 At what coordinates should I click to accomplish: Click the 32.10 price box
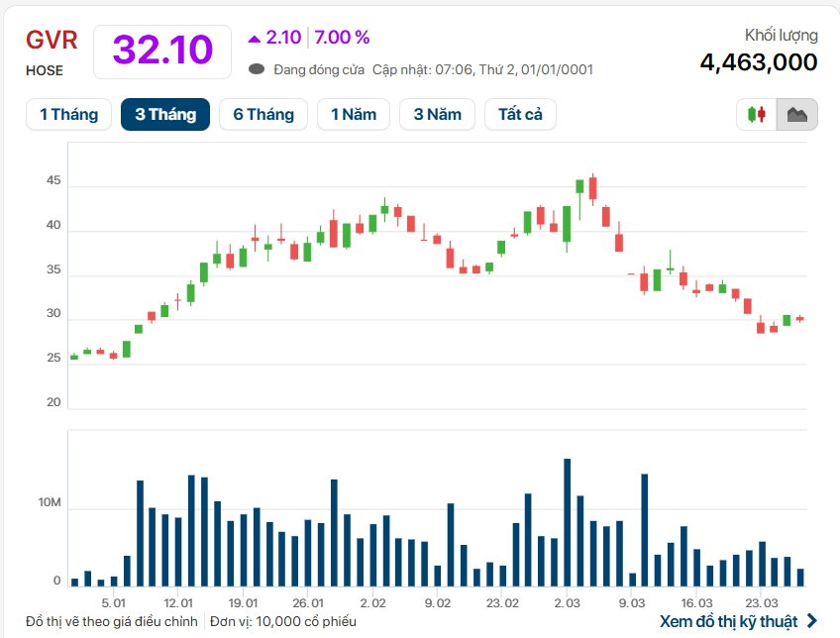point(162,51)
